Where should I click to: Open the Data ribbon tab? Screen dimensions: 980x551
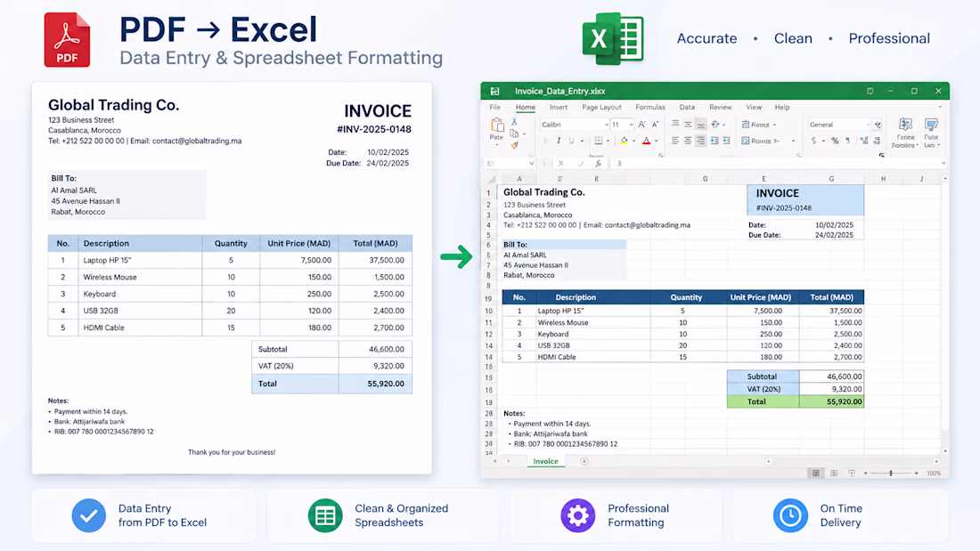pos(687,108)
